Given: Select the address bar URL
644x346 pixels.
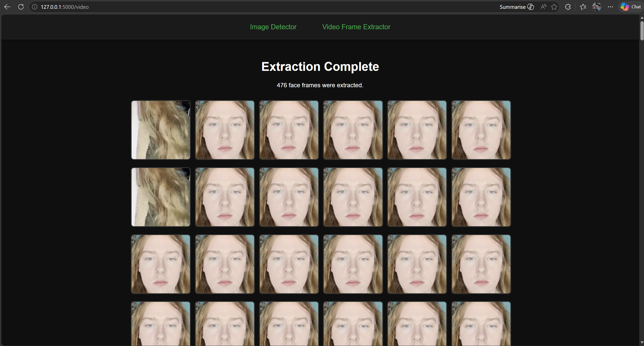Looking at the screenshot, I should click(65, 7).
